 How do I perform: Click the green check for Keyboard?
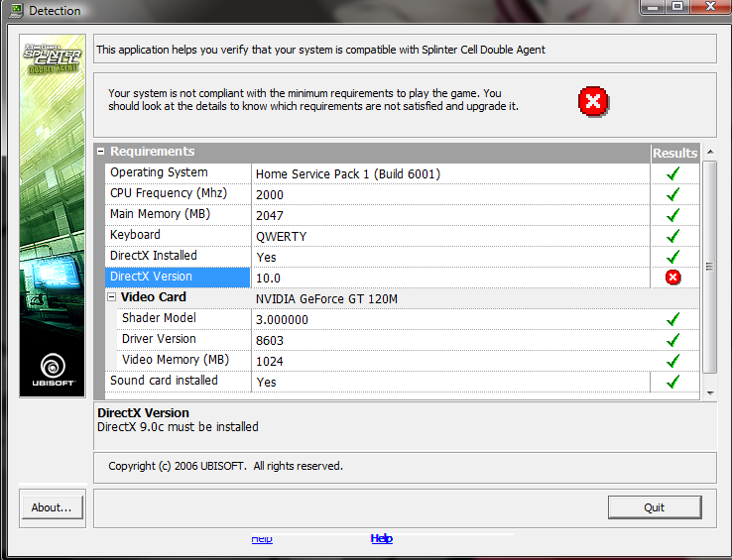coord(672,236)
